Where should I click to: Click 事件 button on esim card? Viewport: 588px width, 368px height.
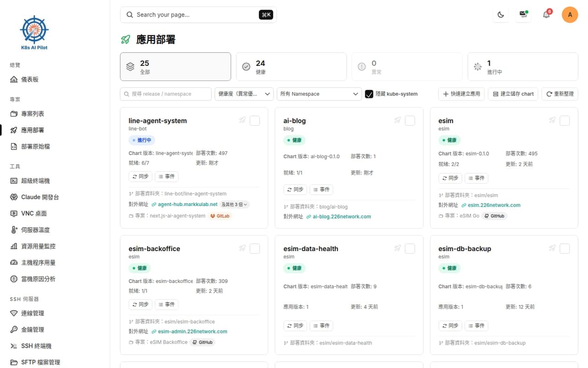tap(476, 178)
